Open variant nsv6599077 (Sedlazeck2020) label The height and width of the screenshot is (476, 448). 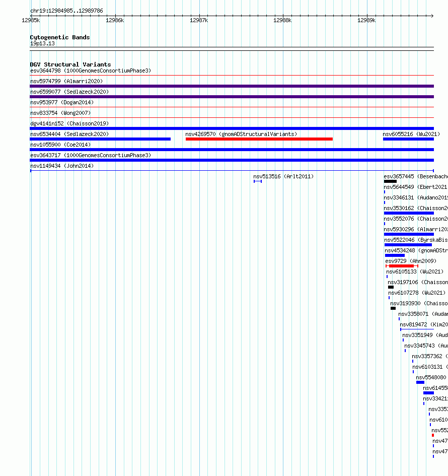pyautogui.click(x=69, y=92)
